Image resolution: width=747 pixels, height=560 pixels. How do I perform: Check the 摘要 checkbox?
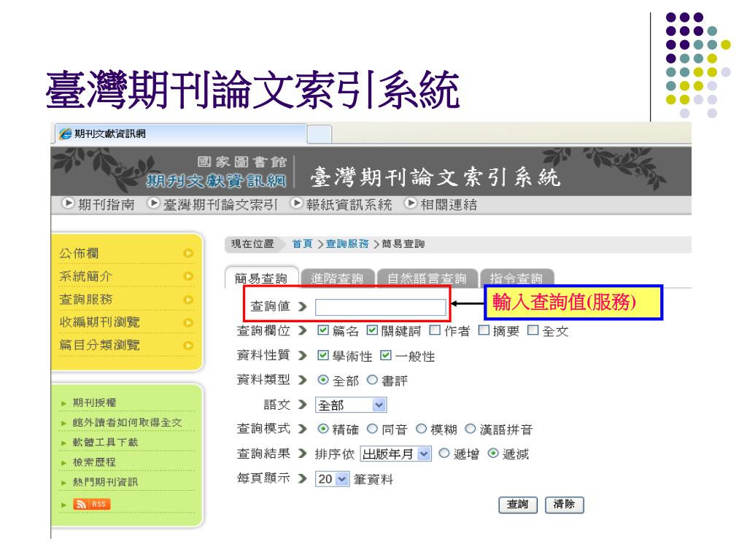click(484, 330)
